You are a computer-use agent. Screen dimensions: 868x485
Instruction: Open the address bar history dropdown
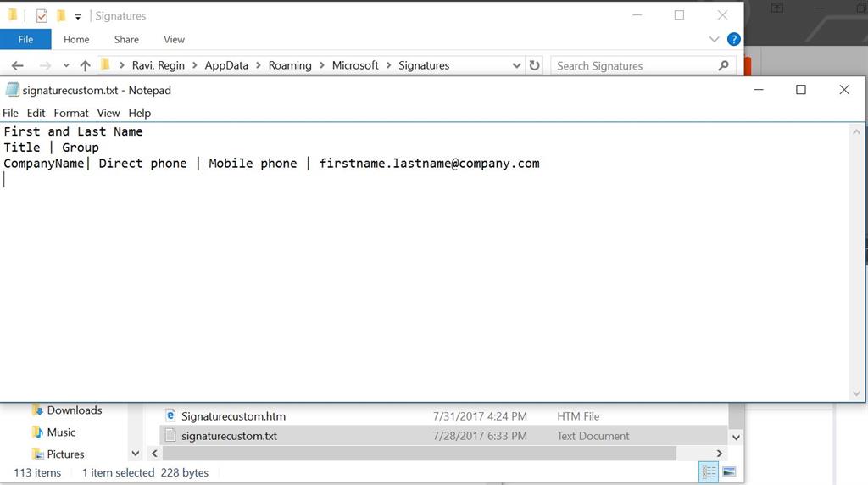click(x=516, y=65)
